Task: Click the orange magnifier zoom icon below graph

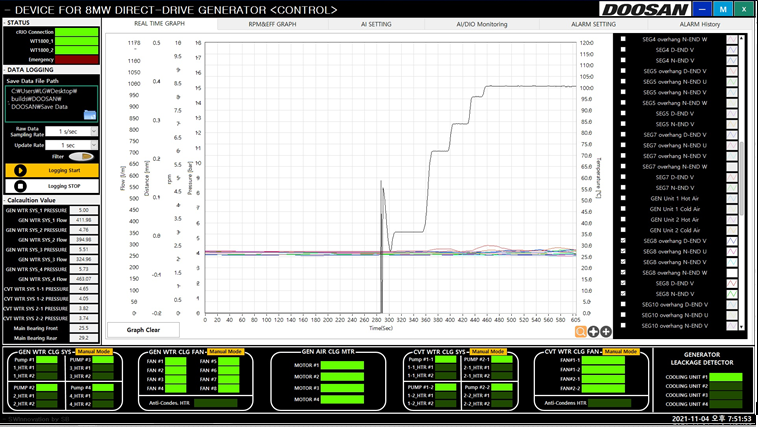Action: tap(580, 331)
